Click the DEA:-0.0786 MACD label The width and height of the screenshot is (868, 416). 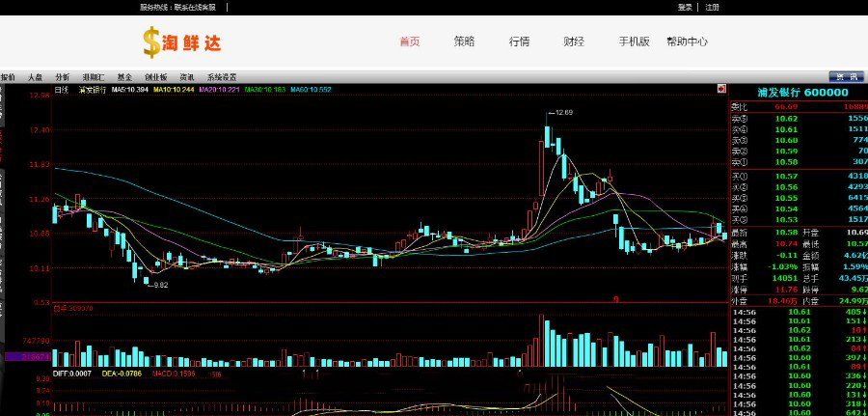point(122,374)
